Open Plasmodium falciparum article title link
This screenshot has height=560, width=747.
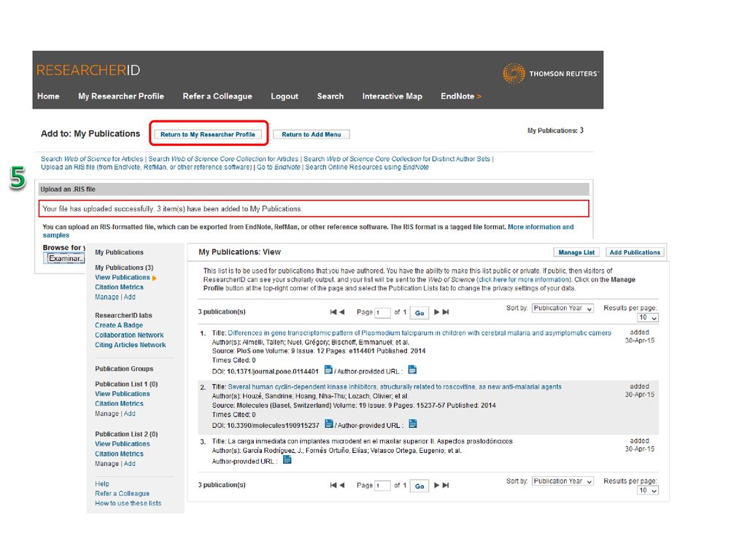(419, 332)
